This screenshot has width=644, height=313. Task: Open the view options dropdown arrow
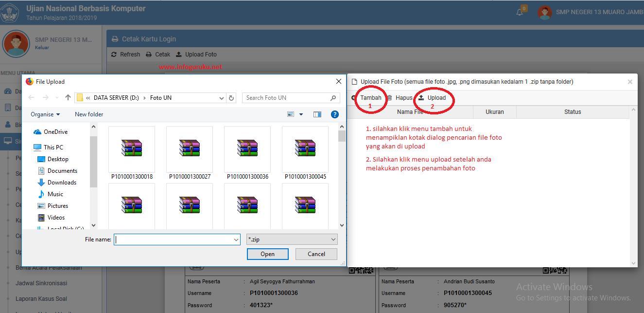click(x=301, y=114)
